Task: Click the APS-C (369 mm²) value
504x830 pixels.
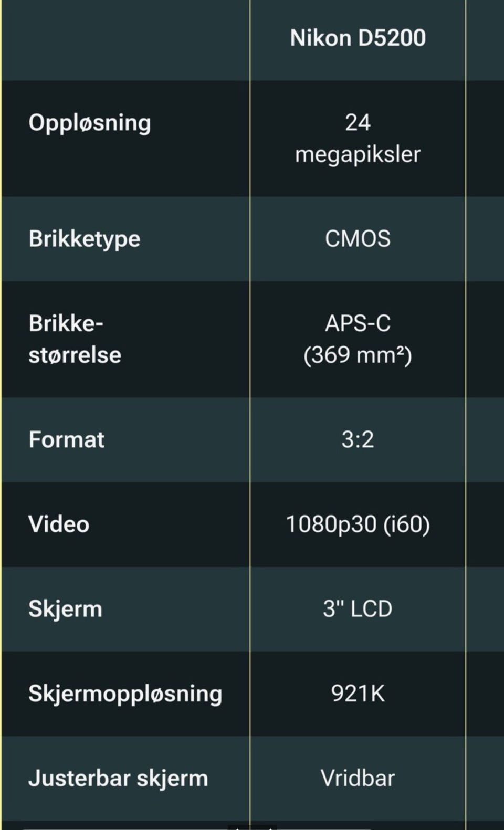Action: click(x=358, y=339)
